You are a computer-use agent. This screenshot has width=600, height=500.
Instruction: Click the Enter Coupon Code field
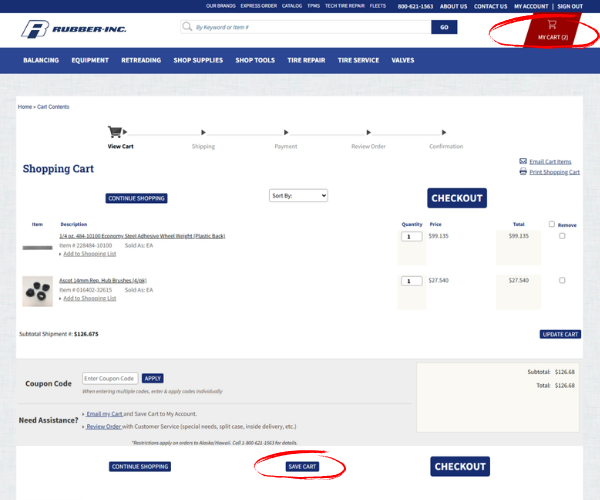point(110,379)
